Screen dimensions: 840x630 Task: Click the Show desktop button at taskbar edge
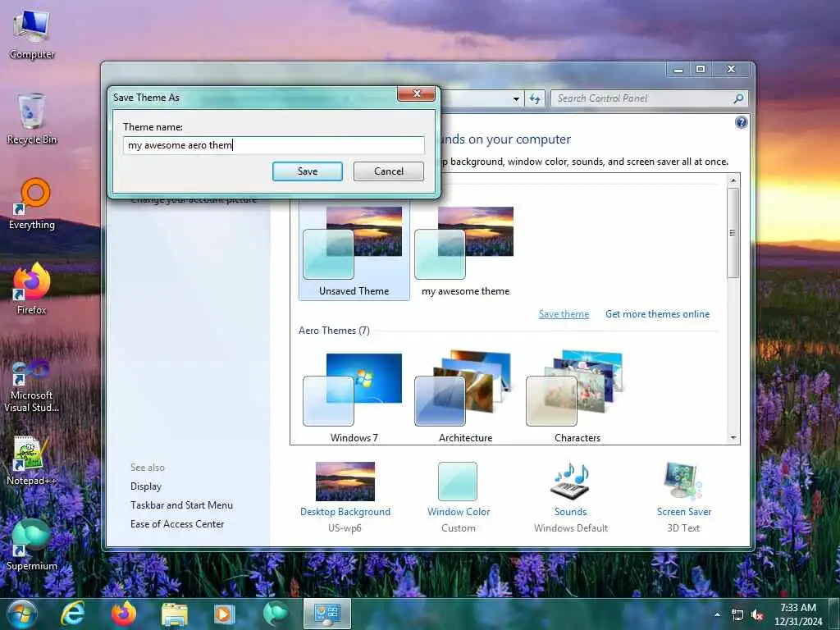835,614
